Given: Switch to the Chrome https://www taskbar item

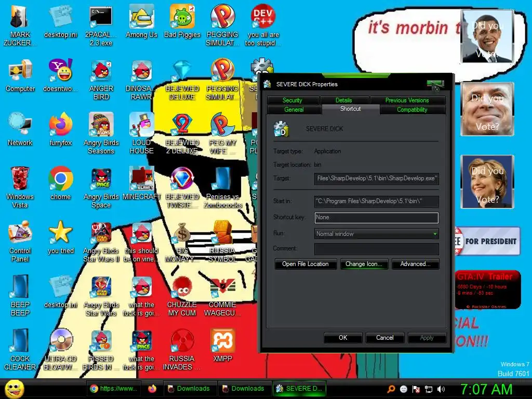Looking at the screenshot, I should [114, 389].
